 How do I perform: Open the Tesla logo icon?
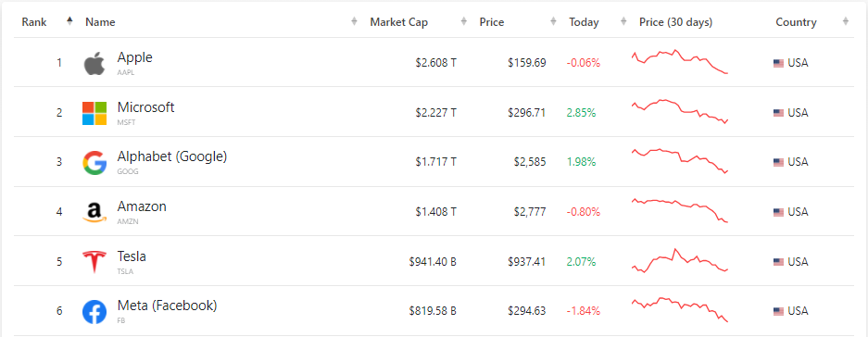(x=94, y=262)
